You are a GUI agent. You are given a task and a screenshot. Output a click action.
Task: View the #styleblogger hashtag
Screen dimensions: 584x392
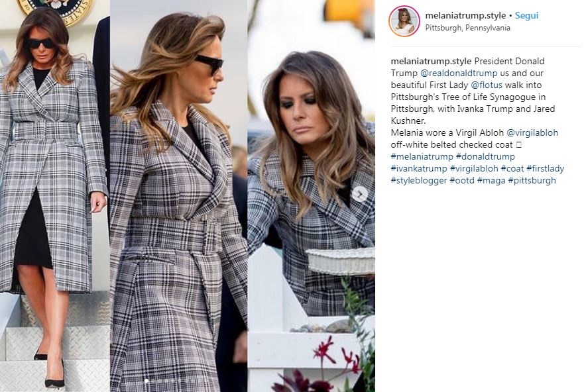pyautogui.click(x=419, y=180)
